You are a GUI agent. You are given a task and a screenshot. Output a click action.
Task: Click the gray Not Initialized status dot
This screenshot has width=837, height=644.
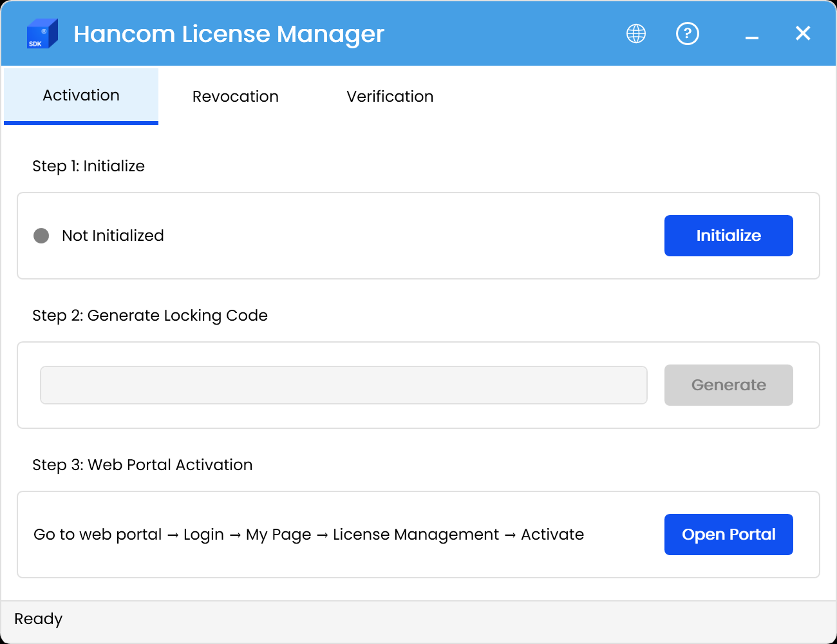coord(41,236)
